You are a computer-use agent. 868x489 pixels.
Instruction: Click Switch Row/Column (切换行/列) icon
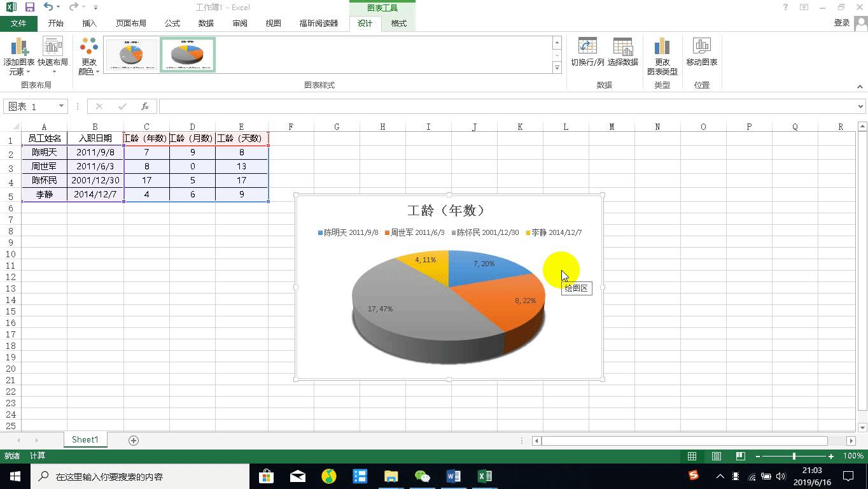tap(587, 52)
